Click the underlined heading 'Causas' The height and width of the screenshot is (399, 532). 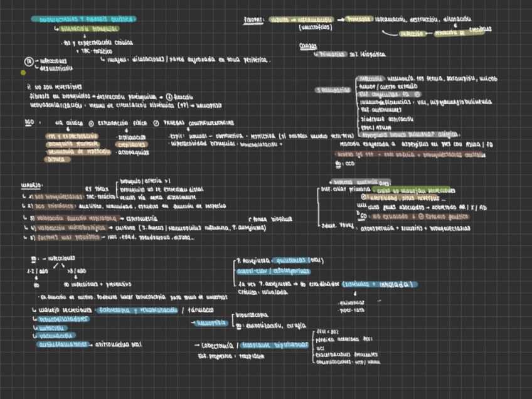(308, 46)
